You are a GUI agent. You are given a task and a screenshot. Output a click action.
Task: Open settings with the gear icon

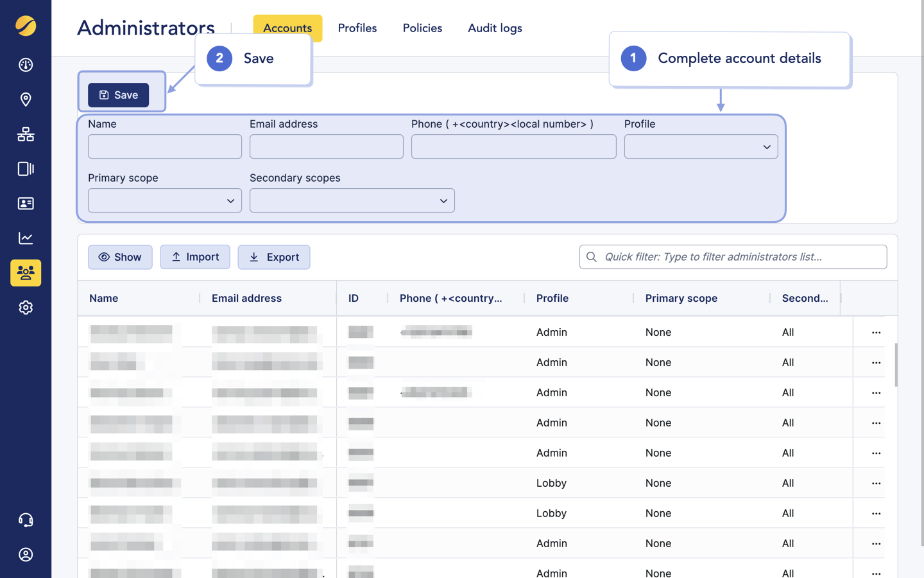(26, 308)
